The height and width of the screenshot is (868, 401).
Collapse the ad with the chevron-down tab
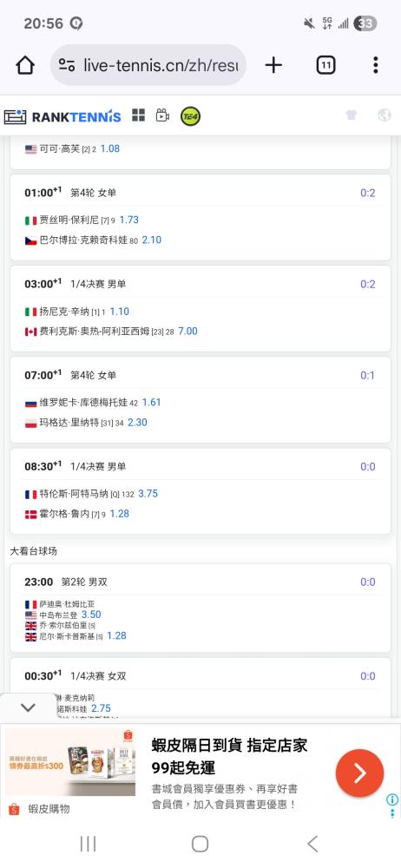click(29, 707)
